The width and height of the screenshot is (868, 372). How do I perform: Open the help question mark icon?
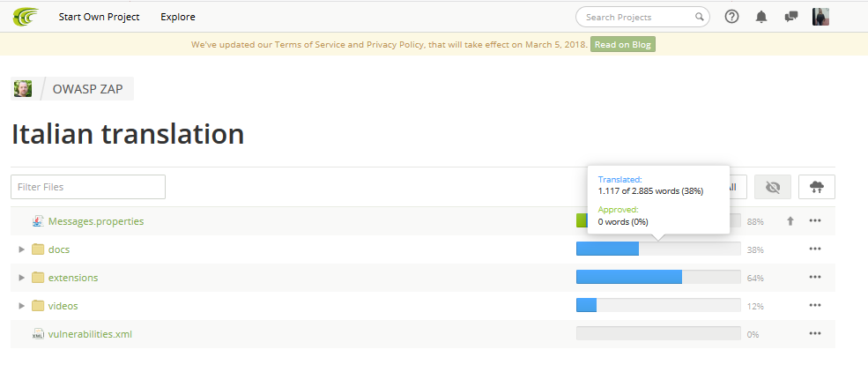pos(731,17)
